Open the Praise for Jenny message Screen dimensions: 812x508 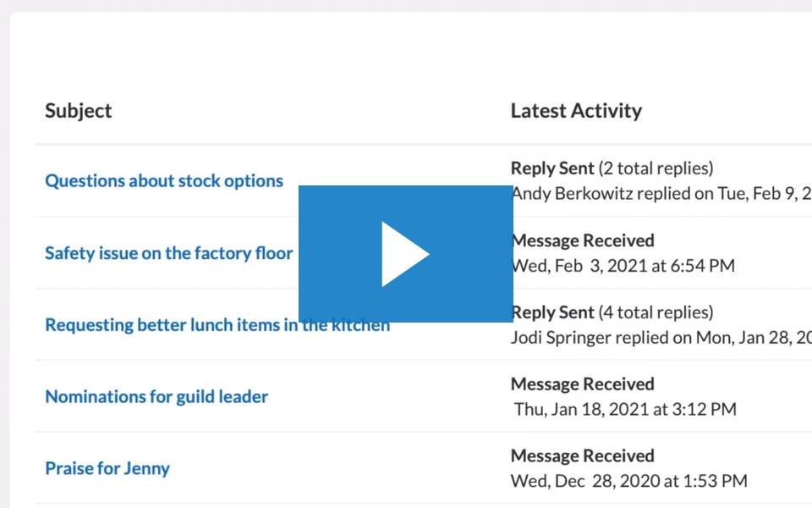point(107,468)
